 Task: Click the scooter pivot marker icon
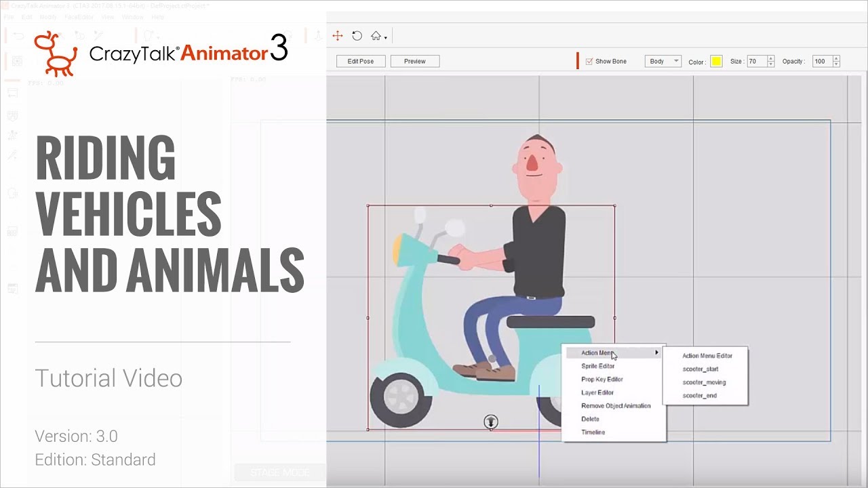491,422
